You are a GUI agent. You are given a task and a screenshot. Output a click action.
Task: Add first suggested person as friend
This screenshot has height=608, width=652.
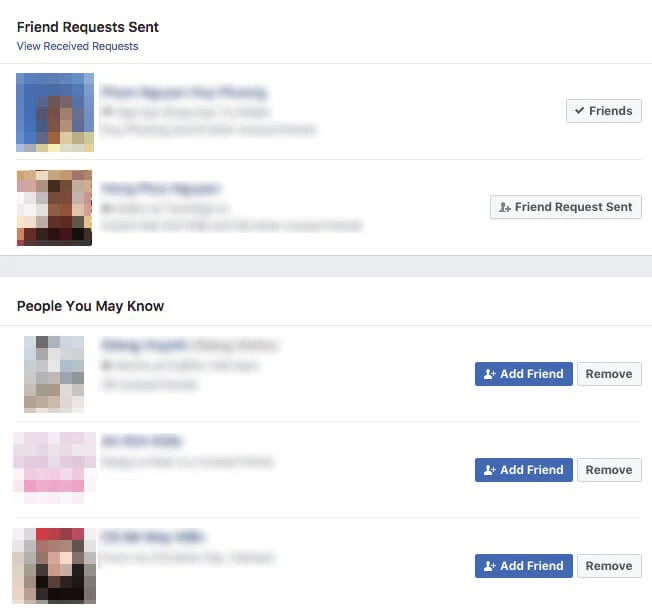click(524, 374)
